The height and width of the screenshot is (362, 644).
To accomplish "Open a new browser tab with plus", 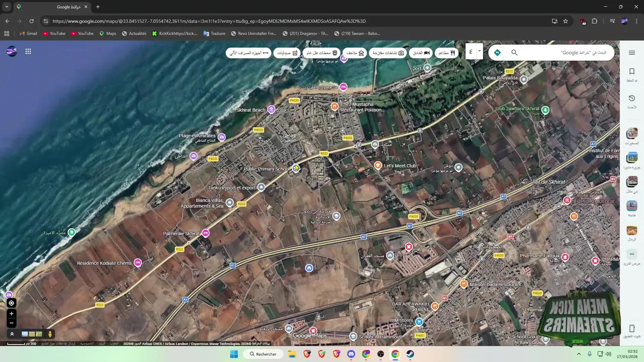I will pos(98,7).
